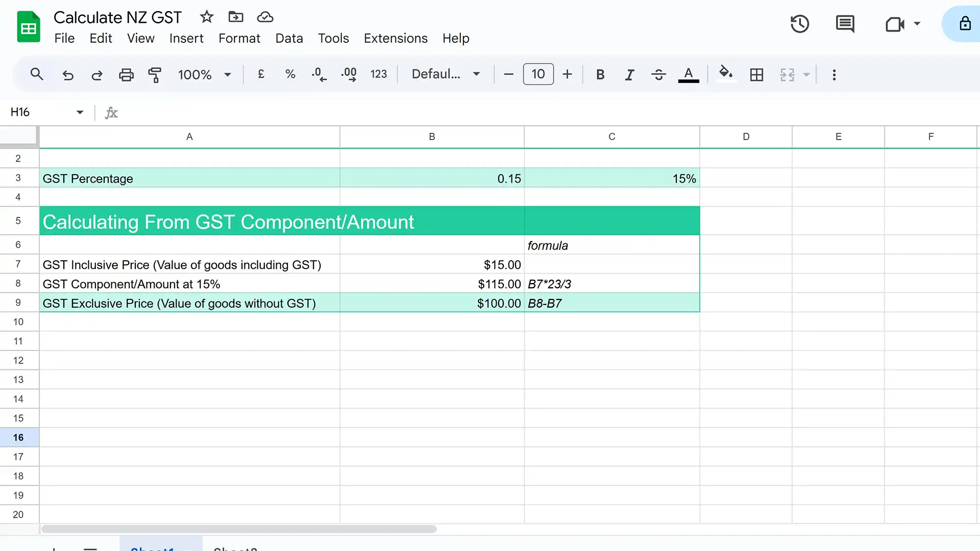Toggle strikethrough formatting
The image size is (980, 551).
pos(658,75)
